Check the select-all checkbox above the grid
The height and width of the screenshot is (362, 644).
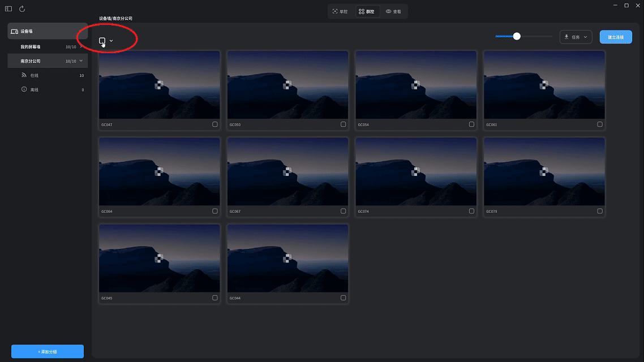pos(102,41)
